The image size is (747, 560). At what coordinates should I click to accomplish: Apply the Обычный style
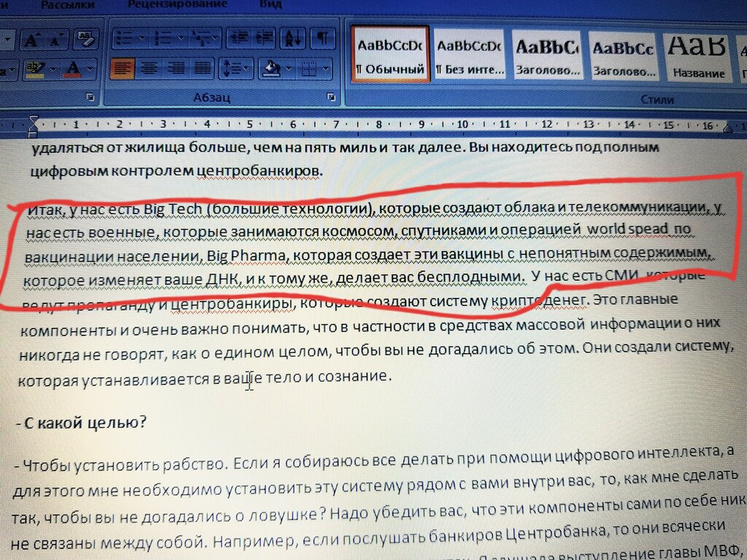click(x=390, y=55)
